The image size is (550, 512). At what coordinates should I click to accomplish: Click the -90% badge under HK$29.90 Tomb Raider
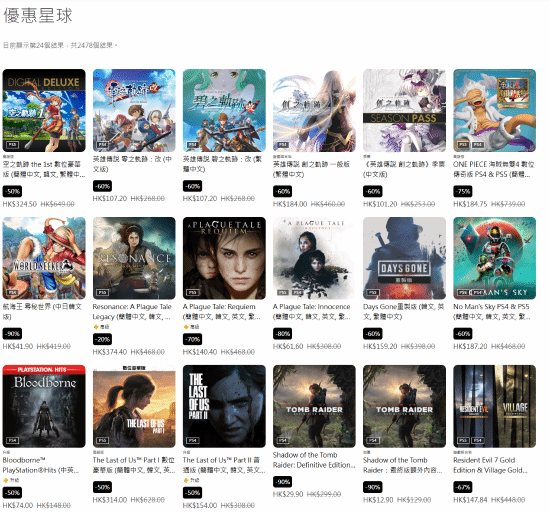coord(283,482)
